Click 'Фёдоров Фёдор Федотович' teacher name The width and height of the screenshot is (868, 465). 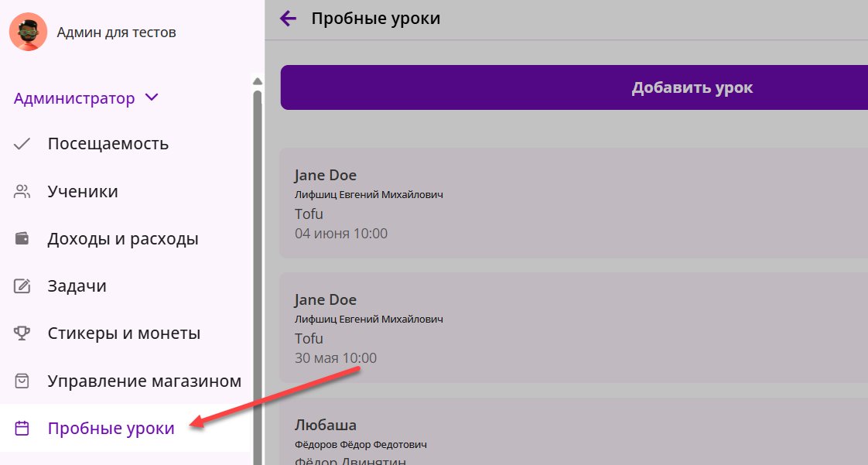(361, 445)
